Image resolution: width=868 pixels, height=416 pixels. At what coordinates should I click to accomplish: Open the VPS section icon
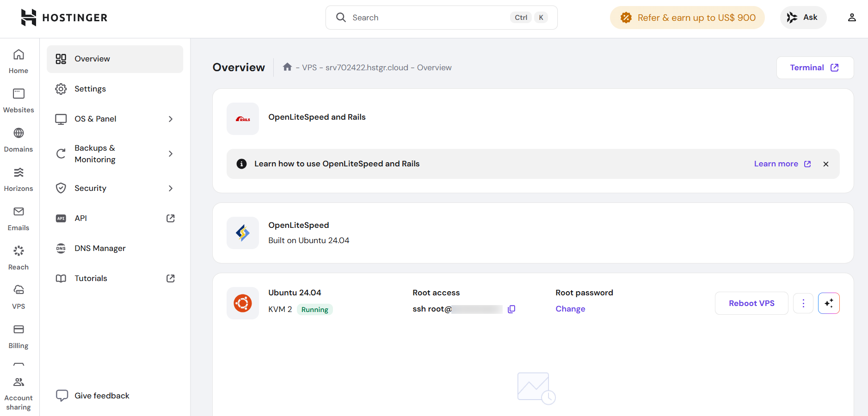18,290
